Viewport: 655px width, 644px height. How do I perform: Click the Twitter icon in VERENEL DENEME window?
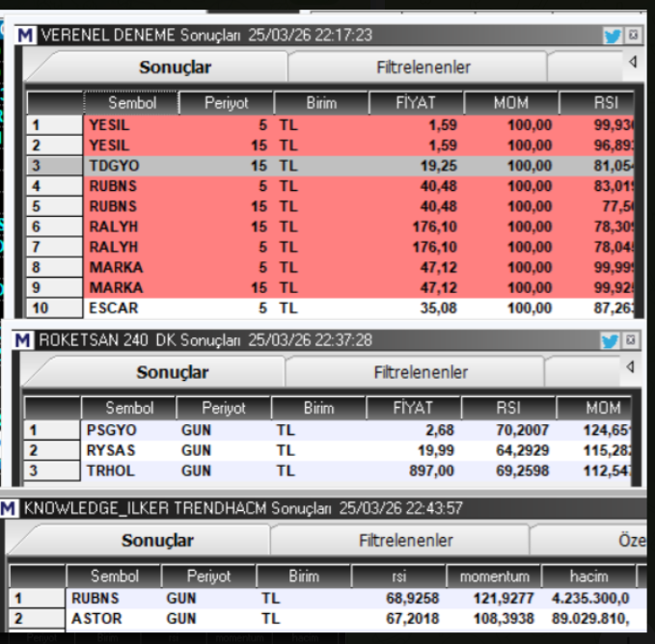612,36
